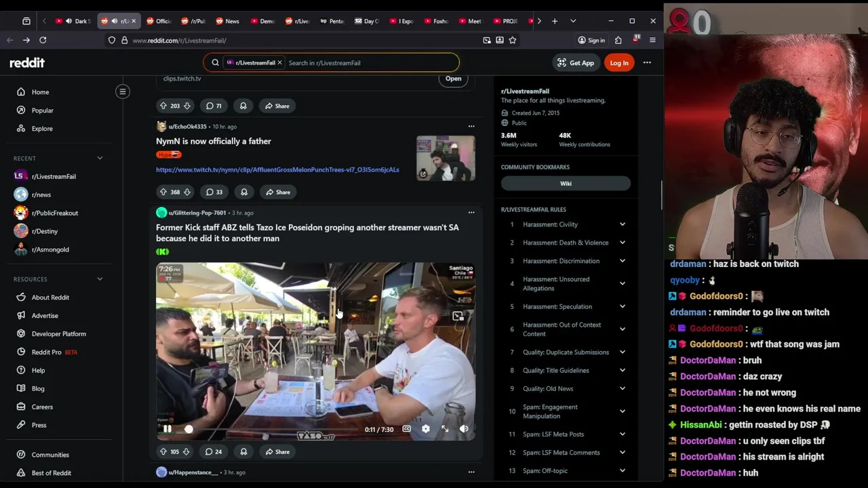Expand rule Harassment: Speculation
The image size is (868, 488).
[622, 306]
